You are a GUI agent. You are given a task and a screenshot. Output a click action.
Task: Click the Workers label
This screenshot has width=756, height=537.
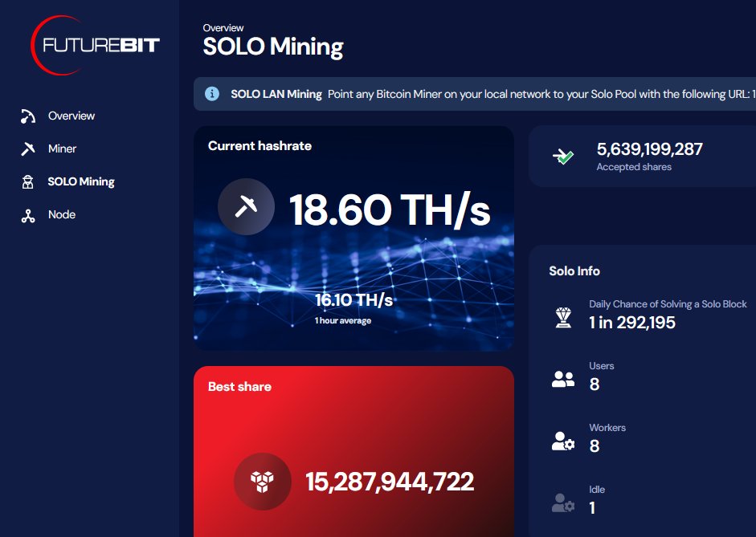pyautogui.click(x=607, y=428)
